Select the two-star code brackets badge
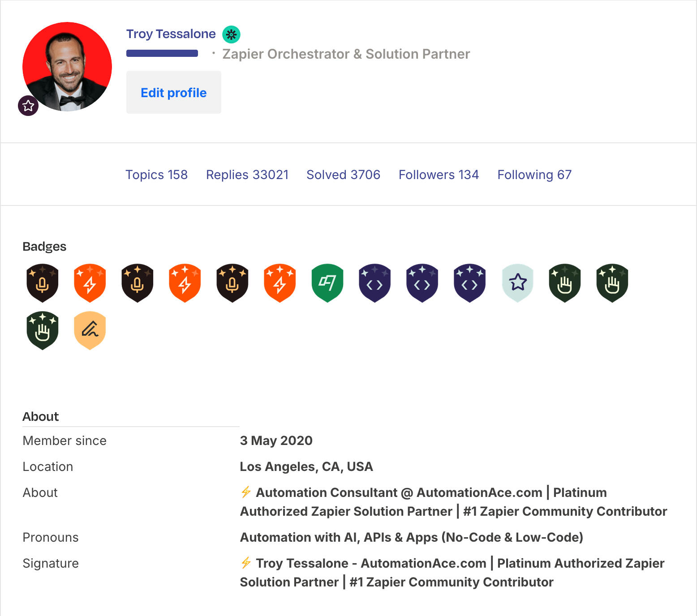This screenshot has width=697, height=616. pos(422,283)
